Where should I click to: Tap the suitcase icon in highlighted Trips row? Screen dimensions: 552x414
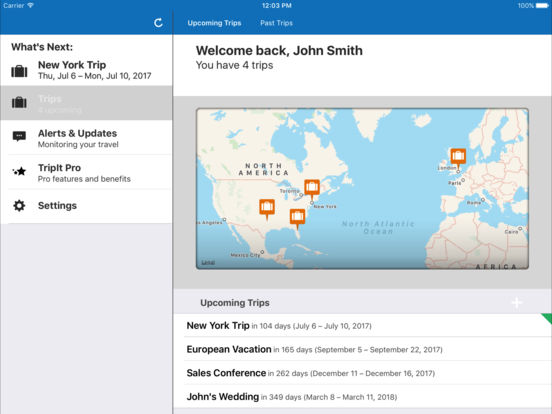[19, 102]
